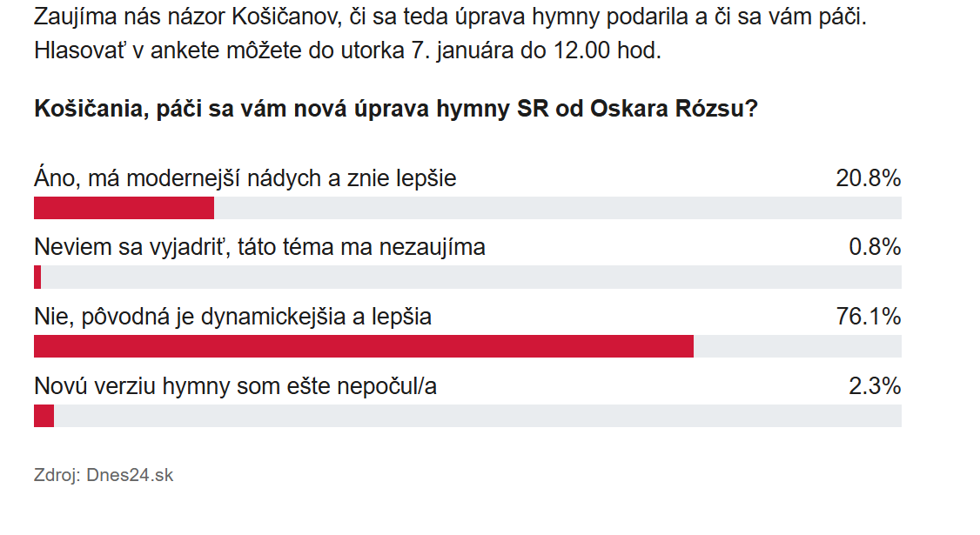Click the gray bar area under 'Novú verziu hymny'
Screen dimensions: 980x535
477,416
